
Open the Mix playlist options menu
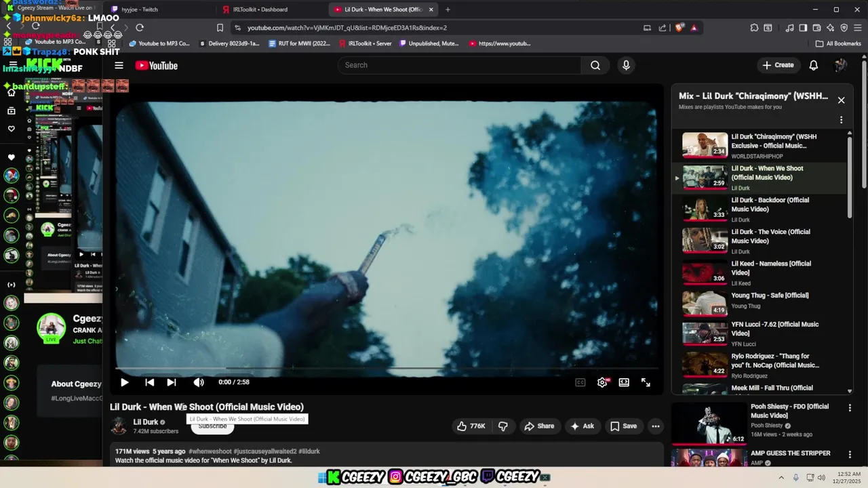coord(841,120)
